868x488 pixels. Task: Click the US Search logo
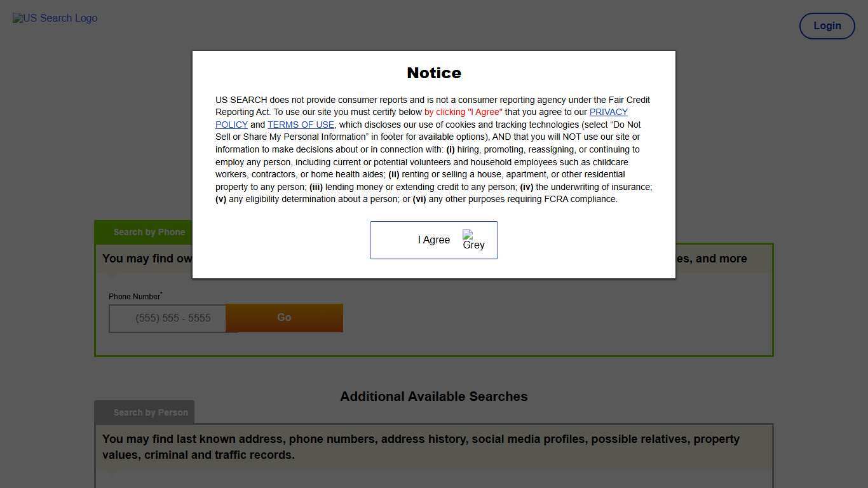55,18
